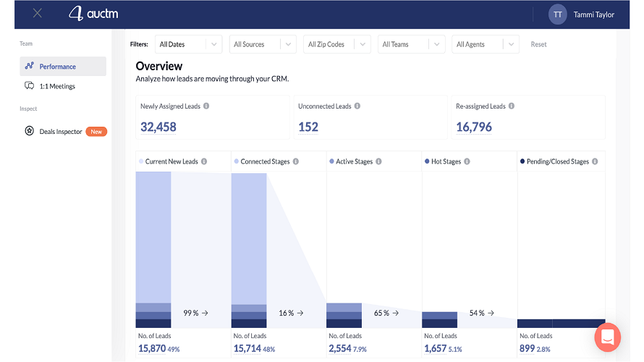This screenshot has height=362, width=644.
Task: Open the All Teams dropdown
Action: tap(411, 44)
